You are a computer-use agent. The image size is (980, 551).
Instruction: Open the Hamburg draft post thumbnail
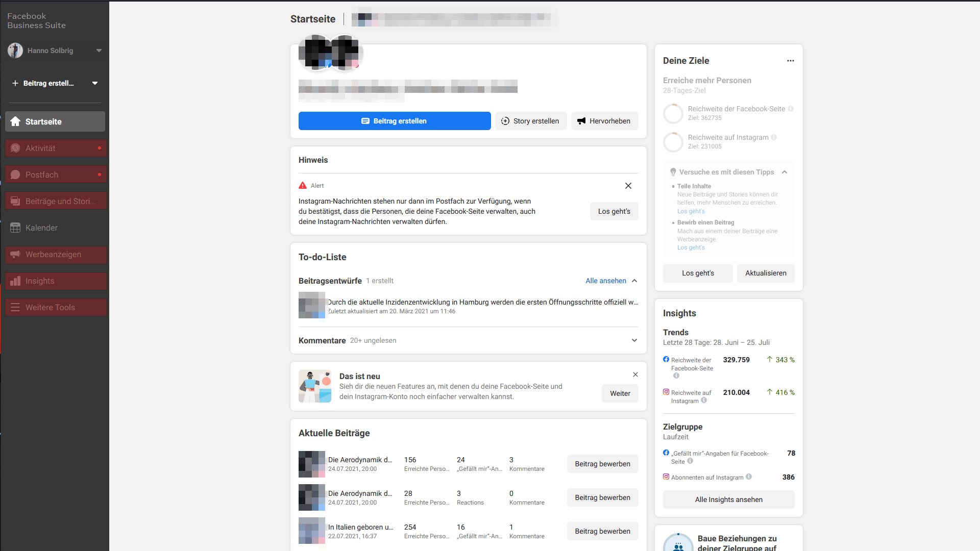click(x=311, y=305)
